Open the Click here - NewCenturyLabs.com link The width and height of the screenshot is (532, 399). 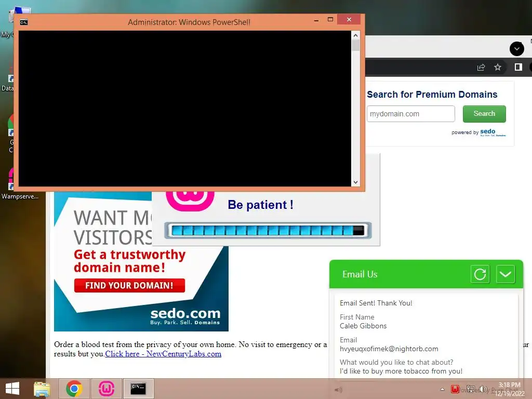click(x=163, y=353)
